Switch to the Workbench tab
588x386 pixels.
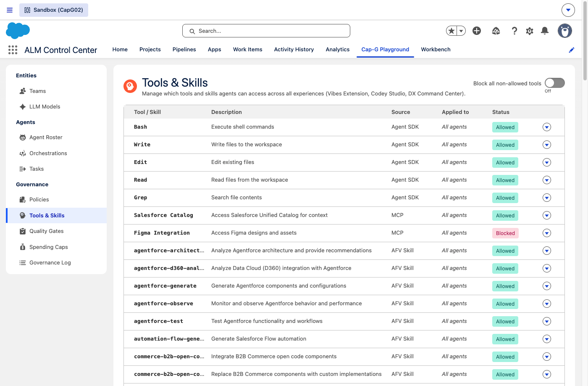(x=436, y=50)
